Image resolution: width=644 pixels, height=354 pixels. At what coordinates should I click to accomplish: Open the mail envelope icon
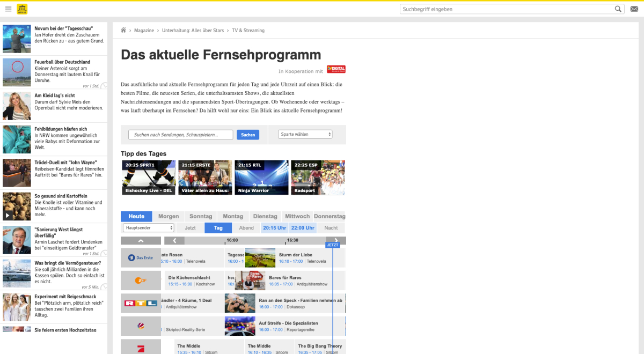pos(634,9)
